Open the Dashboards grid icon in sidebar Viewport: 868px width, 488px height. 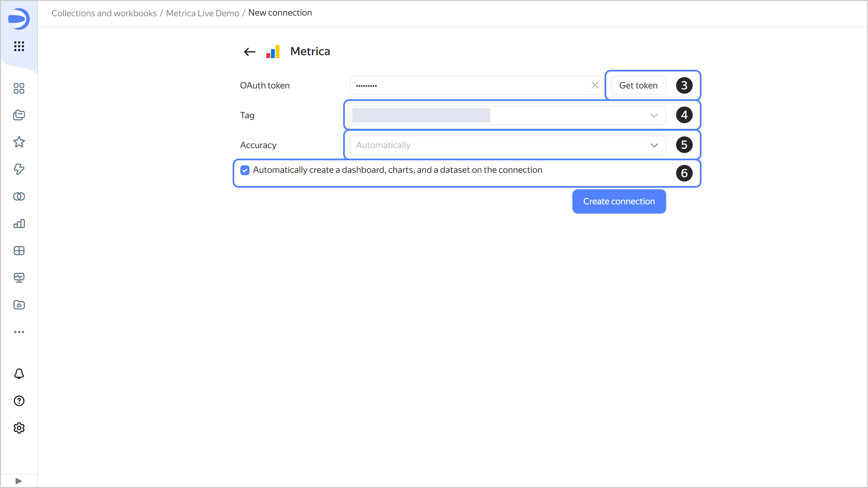(19, 251)
